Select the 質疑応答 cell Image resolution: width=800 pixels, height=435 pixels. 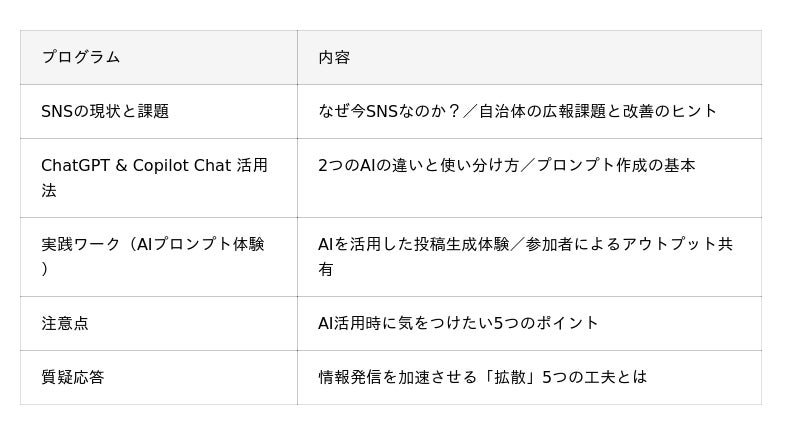coord(73,377)
